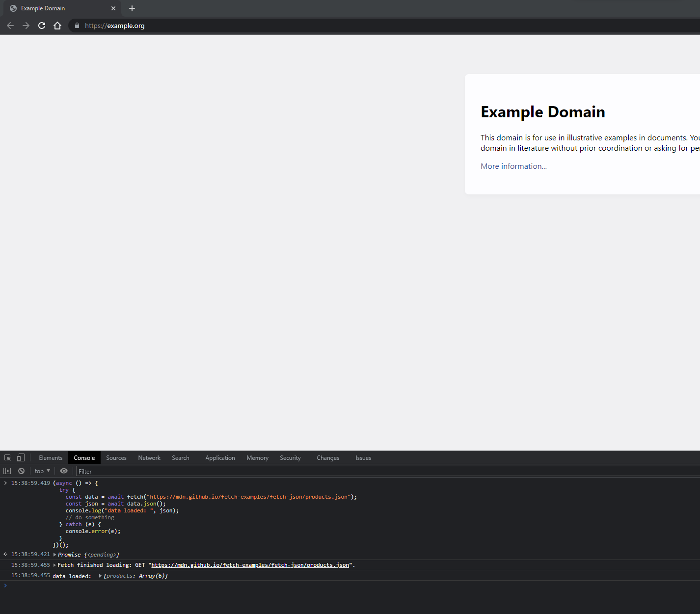Create a live expression with the eye icon
The image size is (700, 614).
(64, 471)
